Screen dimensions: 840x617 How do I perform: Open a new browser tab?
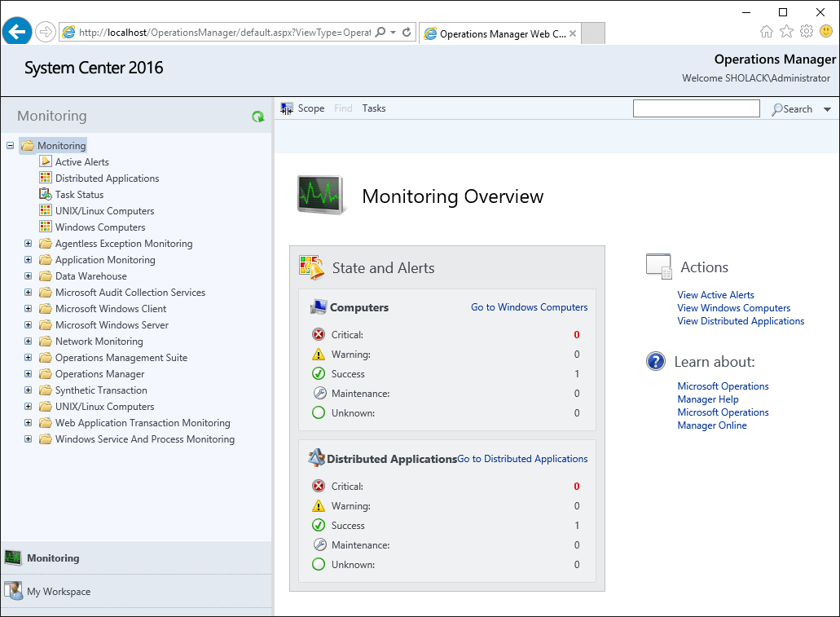[x=593, y=33]
